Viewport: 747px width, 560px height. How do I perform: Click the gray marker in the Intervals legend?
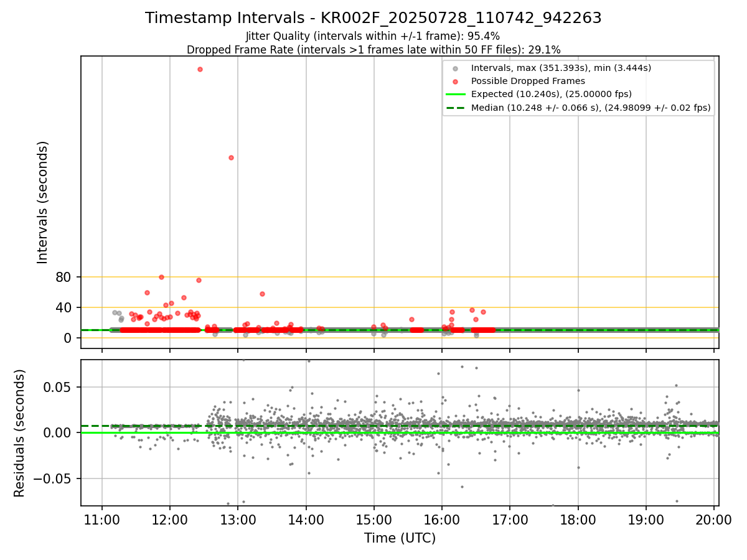[456, 68]
